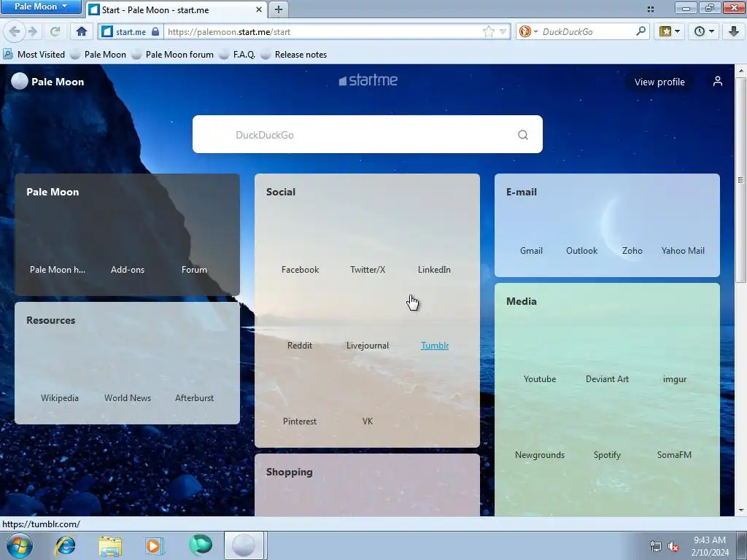Image resolution: width=747 pixels, height=560 pixels.
Task: Focus the DuckDuckGo page search field
Action: pos(368,134)
